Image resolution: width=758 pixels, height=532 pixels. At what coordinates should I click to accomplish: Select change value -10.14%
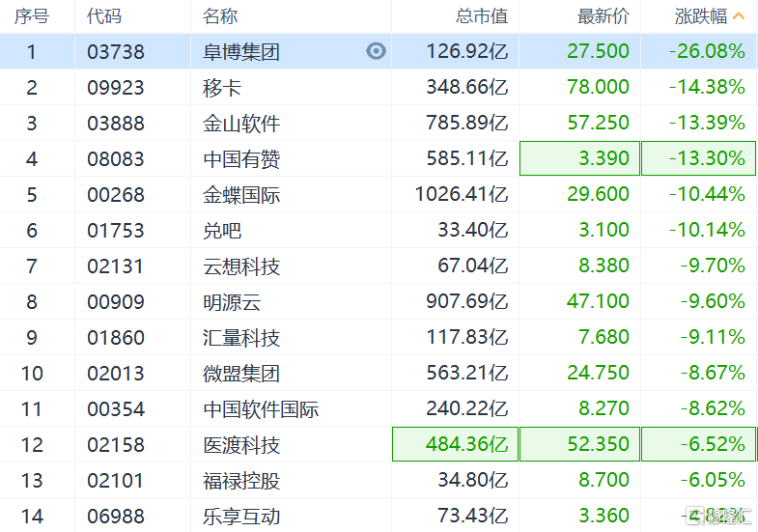click(x=707, y=230)
